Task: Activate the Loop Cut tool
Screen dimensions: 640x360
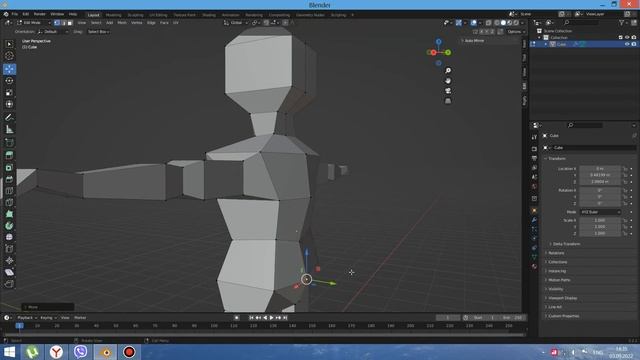Action: pos(9,191)
